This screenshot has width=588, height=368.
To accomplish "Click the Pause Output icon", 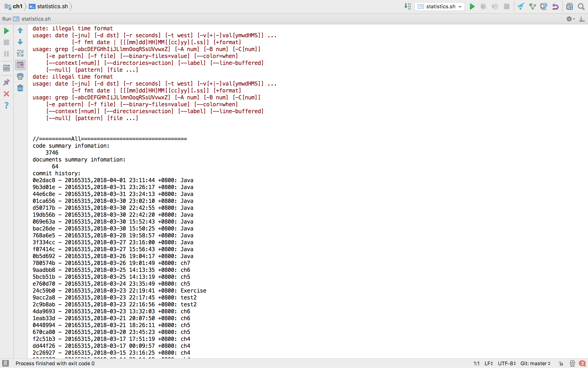I will coord(7,54).
